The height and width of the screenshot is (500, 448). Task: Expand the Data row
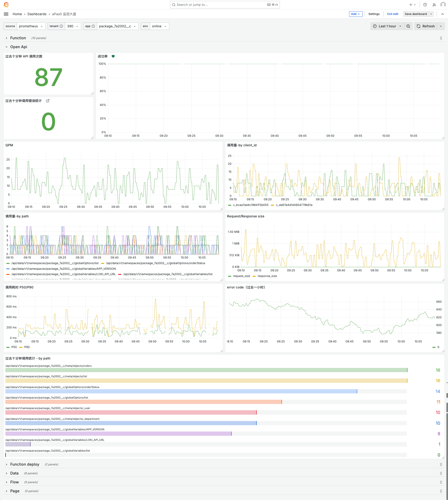(14, 473)
